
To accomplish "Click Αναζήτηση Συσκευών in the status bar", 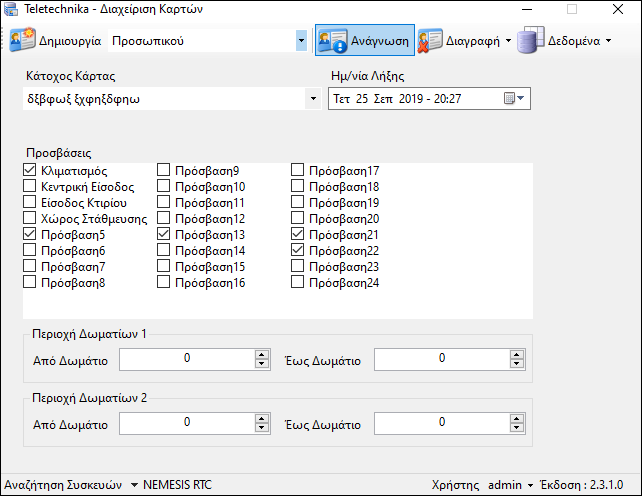I will point(63,485).
